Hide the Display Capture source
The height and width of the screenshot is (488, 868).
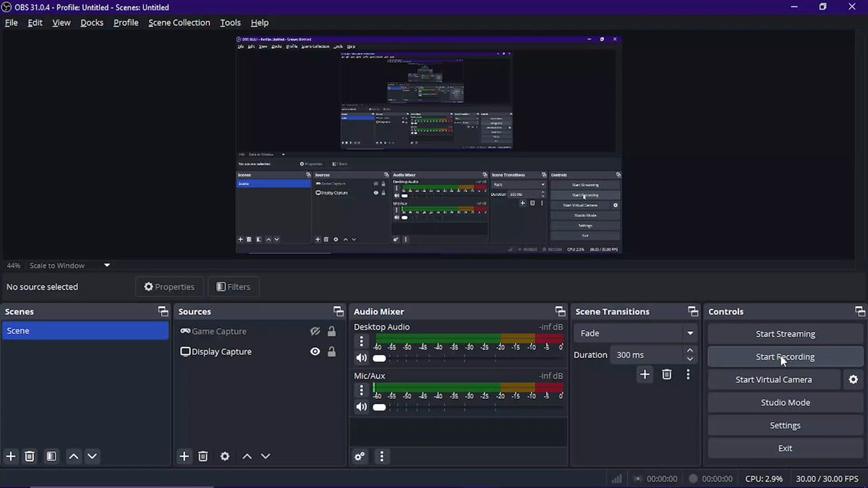(315, 351)
